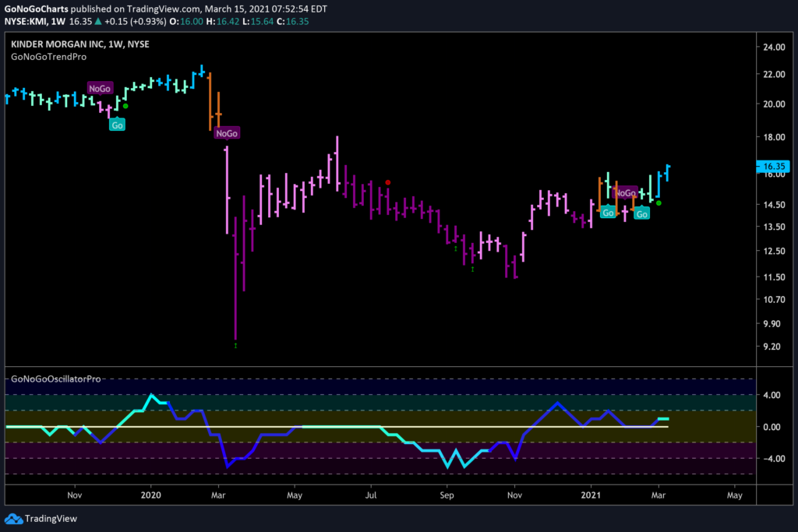Click the Go flag in December 2019
798x532 pixels.
coord(117,125)
